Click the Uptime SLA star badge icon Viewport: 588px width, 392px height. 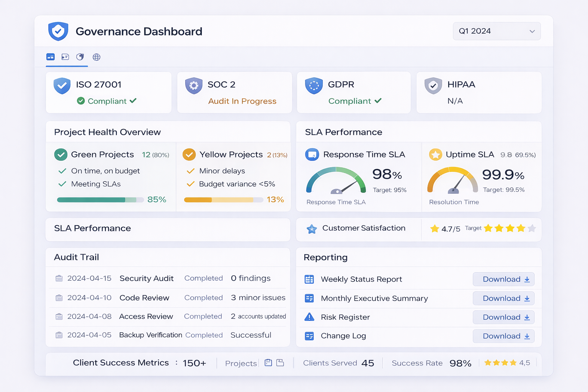click(x=435, y=154)
